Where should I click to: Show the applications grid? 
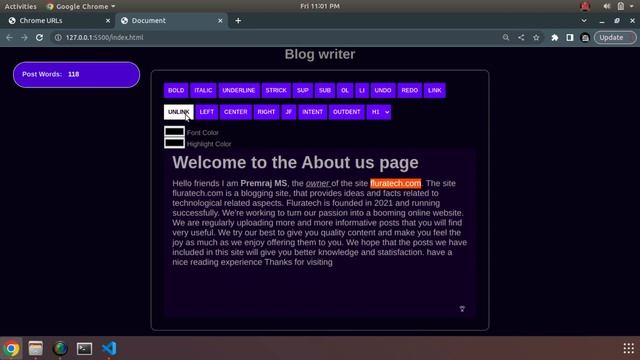coord(629,348)
